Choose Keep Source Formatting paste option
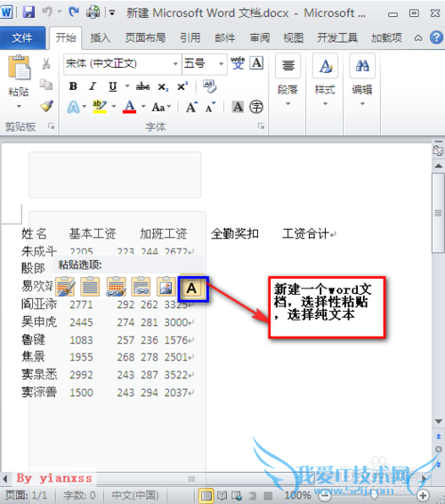The width and height of the screenshot is (445, 504). (65, 287)
